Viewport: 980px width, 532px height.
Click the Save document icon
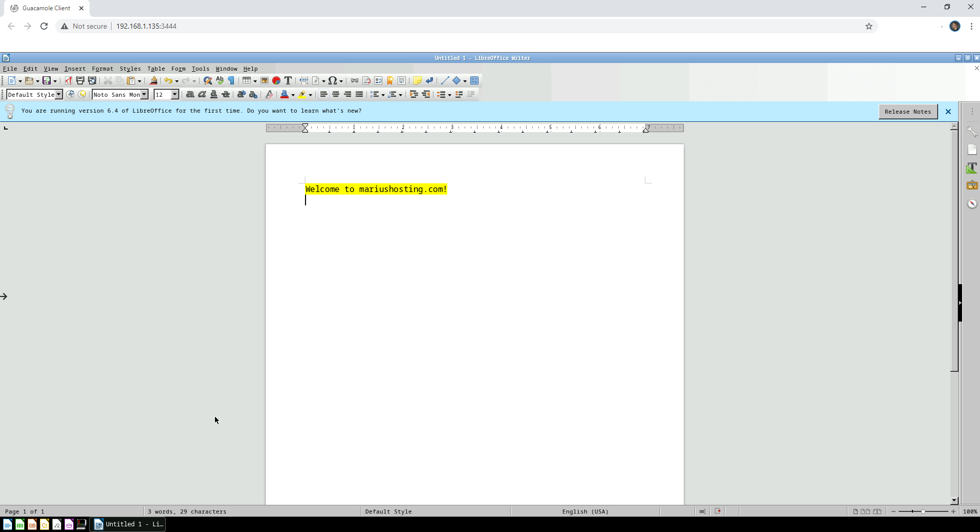47,80
